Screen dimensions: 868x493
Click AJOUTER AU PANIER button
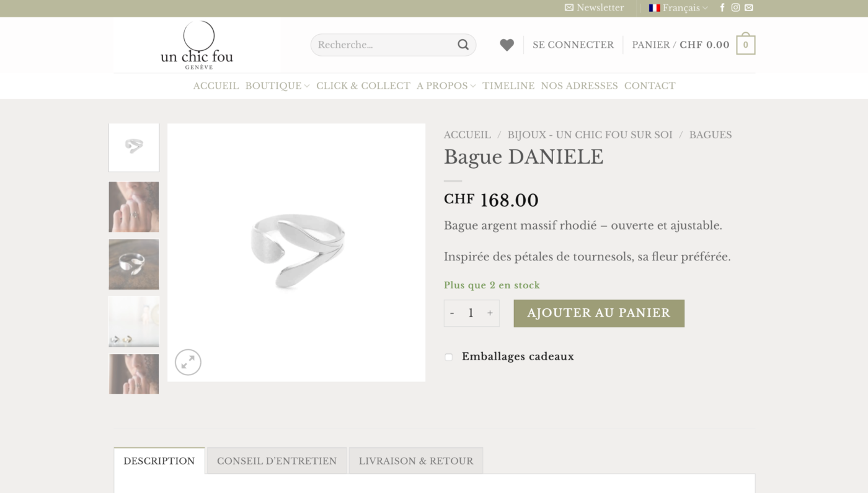click(x=599, y=313)
